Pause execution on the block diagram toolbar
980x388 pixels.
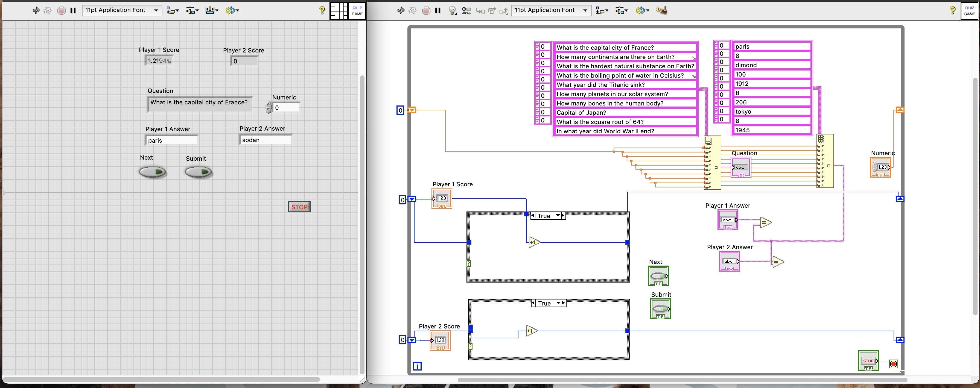pos(437,10)
